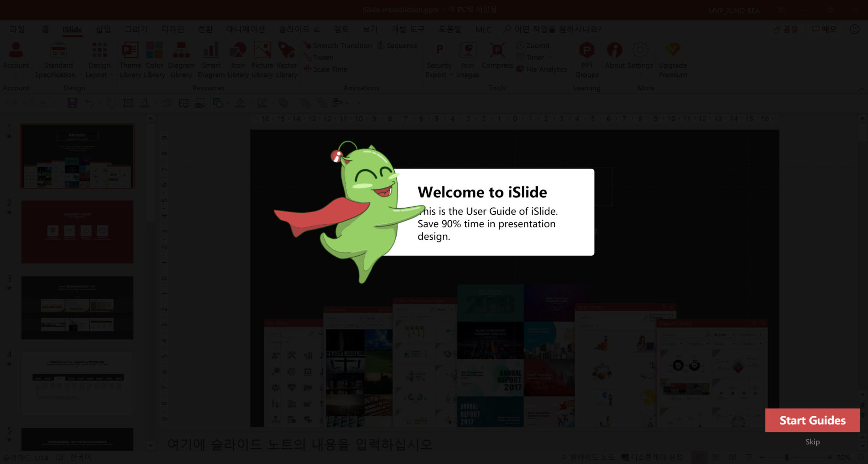
Task: Click the Redo icon
Action: (x=112, y=103)
